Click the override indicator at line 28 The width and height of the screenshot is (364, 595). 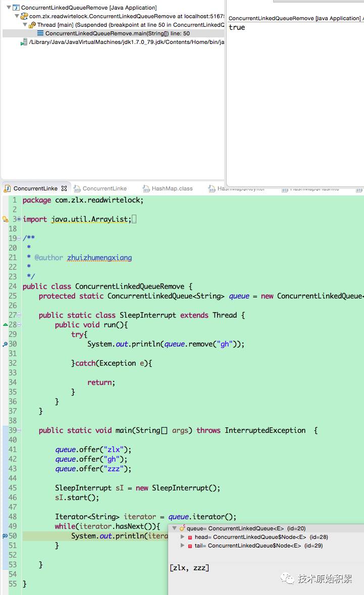click(x=5, y=324)
